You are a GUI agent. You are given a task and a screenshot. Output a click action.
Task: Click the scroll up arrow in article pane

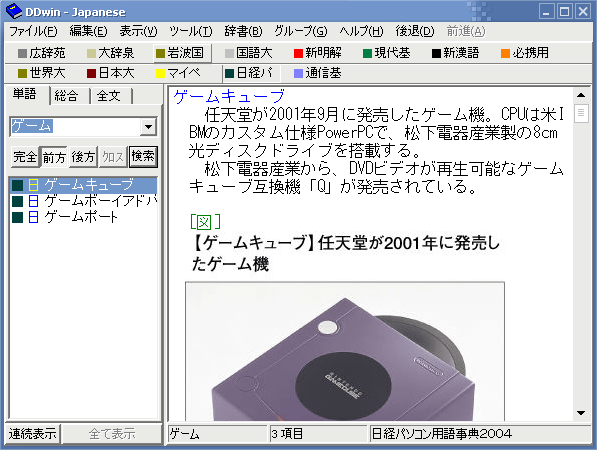click(581, 95)
